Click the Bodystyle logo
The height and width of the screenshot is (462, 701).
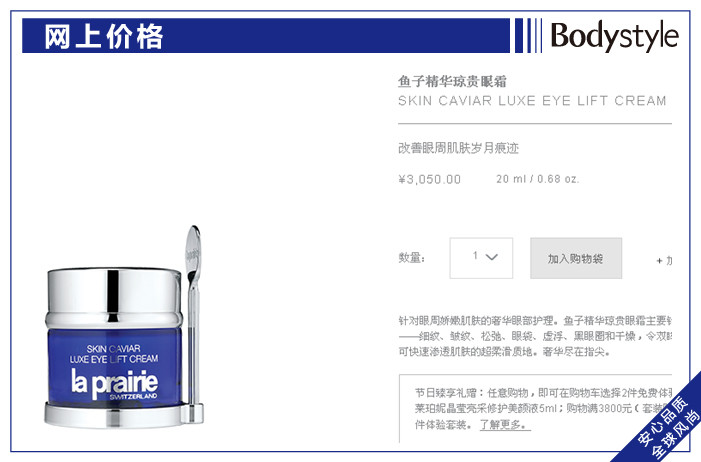614,36
